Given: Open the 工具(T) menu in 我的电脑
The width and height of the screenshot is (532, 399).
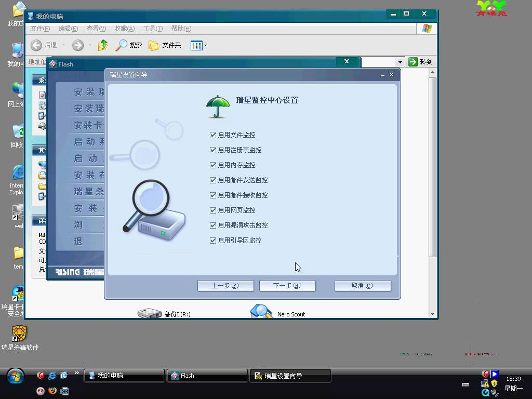Looking at the screenshot, I should pos(153,29).
